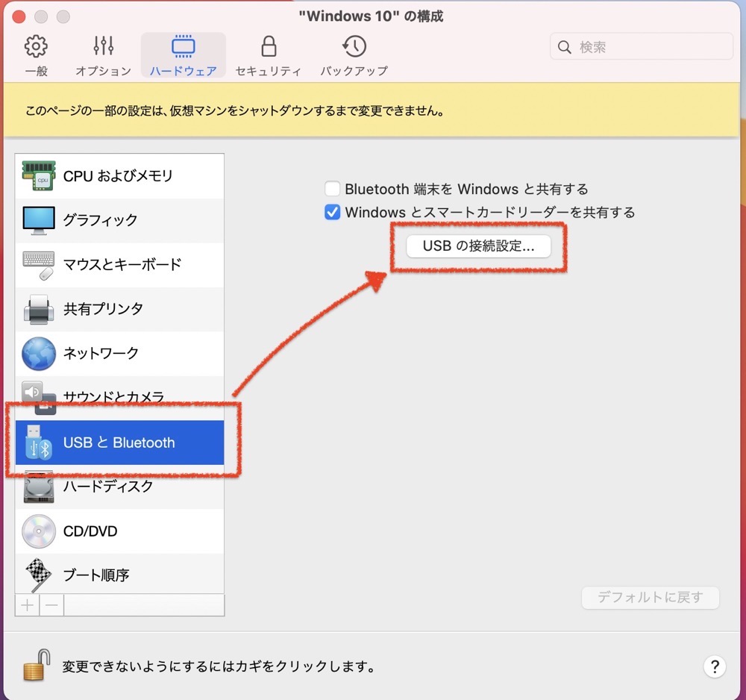Open help with the question mark button

pyautogui.click(x=715, y=666)
